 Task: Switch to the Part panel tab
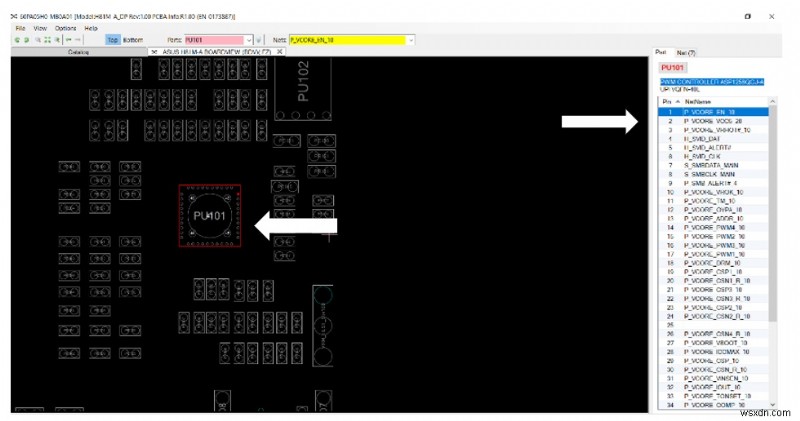(x=661, y=52)
